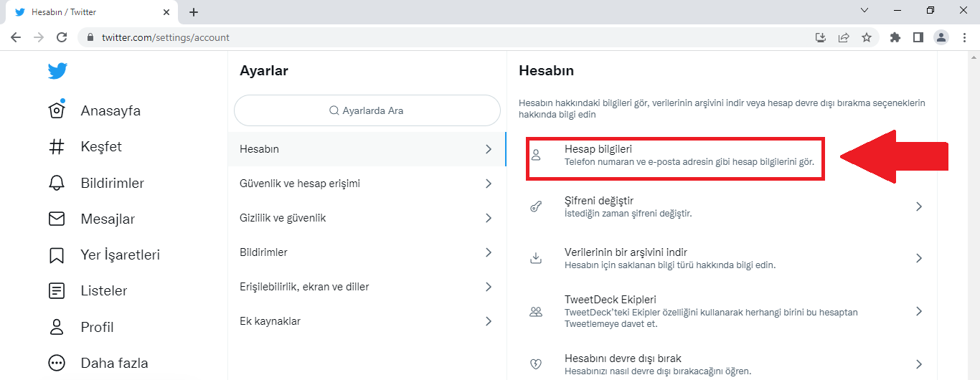Bookmark this page with star icon
Screen dimensions: 980x380
(x=867, y=37)
